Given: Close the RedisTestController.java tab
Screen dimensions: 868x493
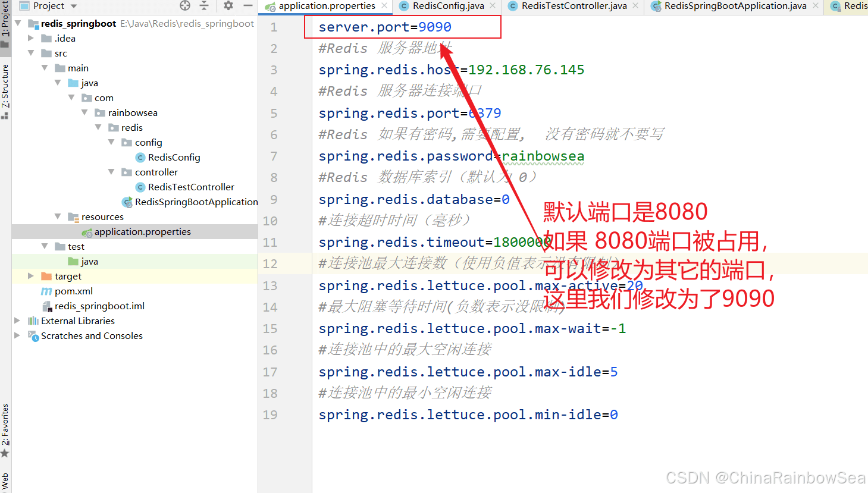Looking at the screenshot, I should pyautogui.click(x=635, y=6).
